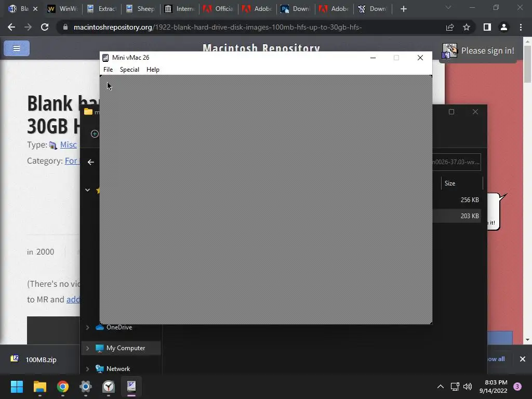This screenshot has width=532, height=399.
Task: Open the tab search dropdown arrow
Action: [448, 7]
